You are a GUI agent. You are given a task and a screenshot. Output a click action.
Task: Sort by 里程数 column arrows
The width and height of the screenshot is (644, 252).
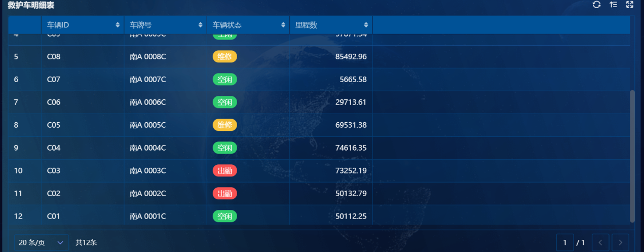pyautogui.click(x=366, y=25)
